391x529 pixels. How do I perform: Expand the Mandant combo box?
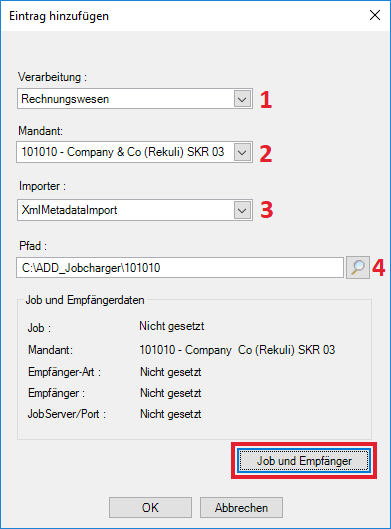point(134,152)
